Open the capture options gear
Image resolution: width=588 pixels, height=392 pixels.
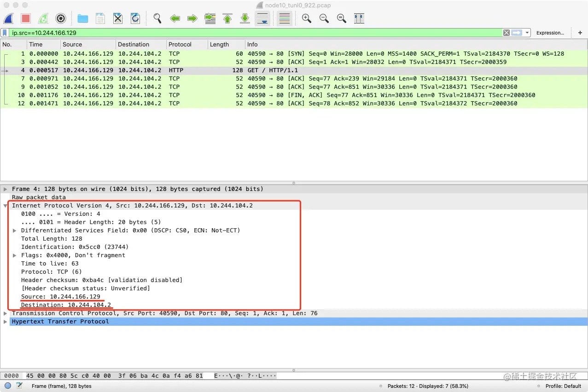tap(61, 18)
